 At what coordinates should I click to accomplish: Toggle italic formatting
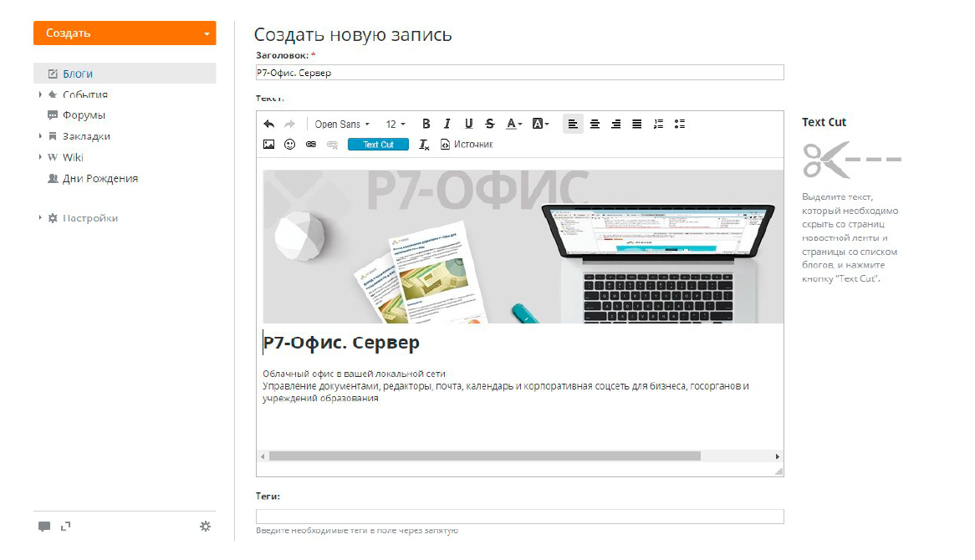pos(447,124)
